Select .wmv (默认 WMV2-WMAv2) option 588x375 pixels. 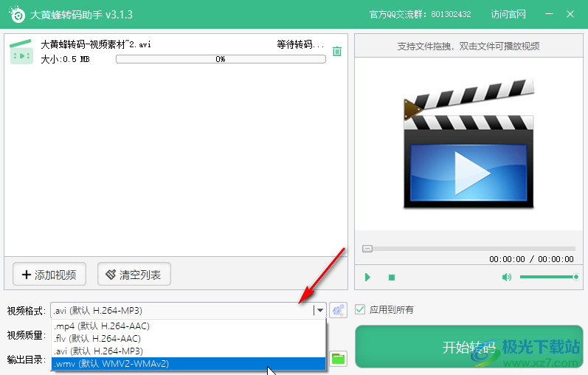click(188, 363)
